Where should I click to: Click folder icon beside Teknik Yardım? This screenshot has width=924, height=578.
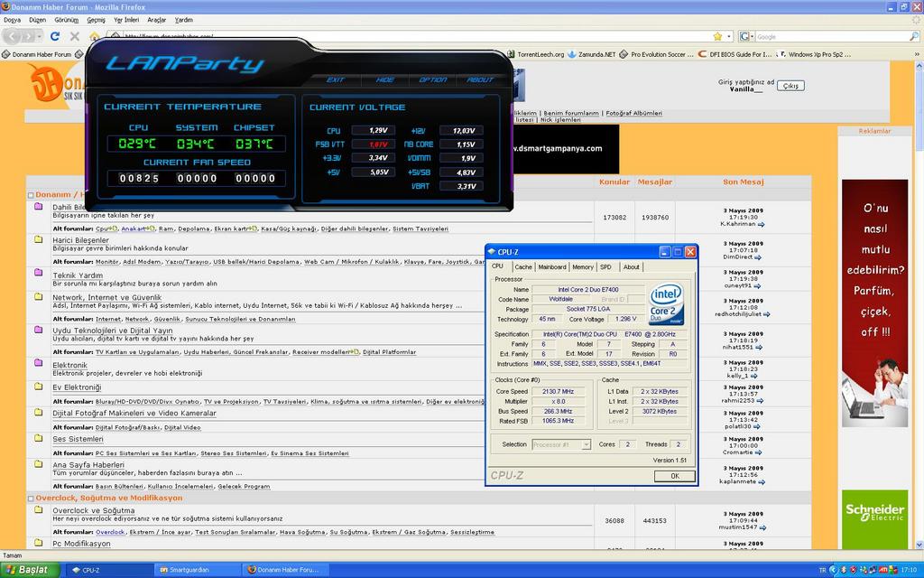pos(38,273)
